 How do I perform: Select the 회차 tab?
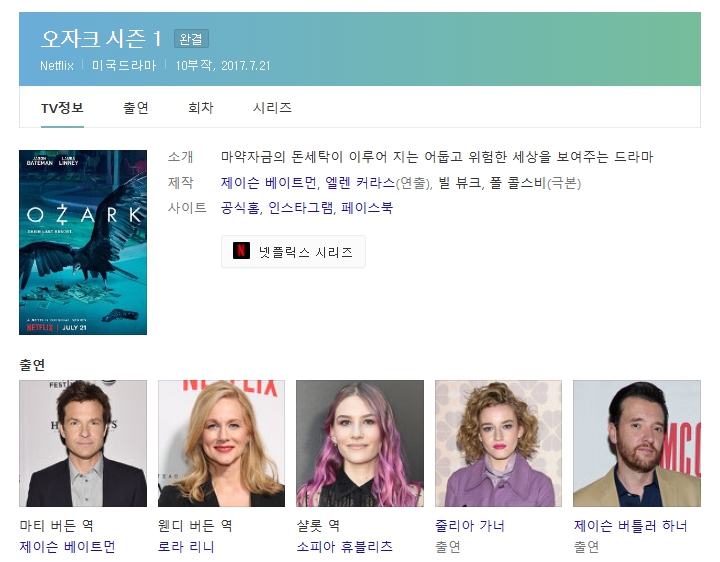point(200,108)
